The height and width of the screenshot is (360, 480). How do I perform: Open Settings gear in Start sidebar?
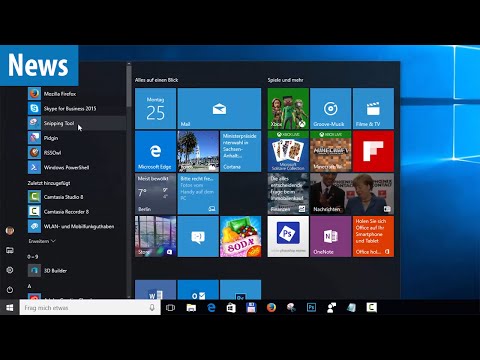click(x=10, y=270)
